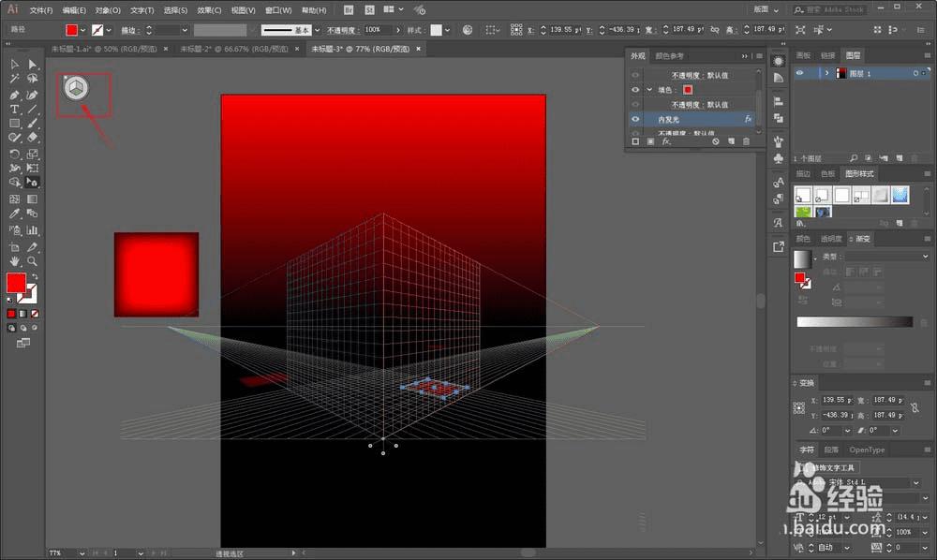Toggle visibility of 内发光 effect
Image resolution: width=937 pixels, height=560 pixels.
(635, 119)
